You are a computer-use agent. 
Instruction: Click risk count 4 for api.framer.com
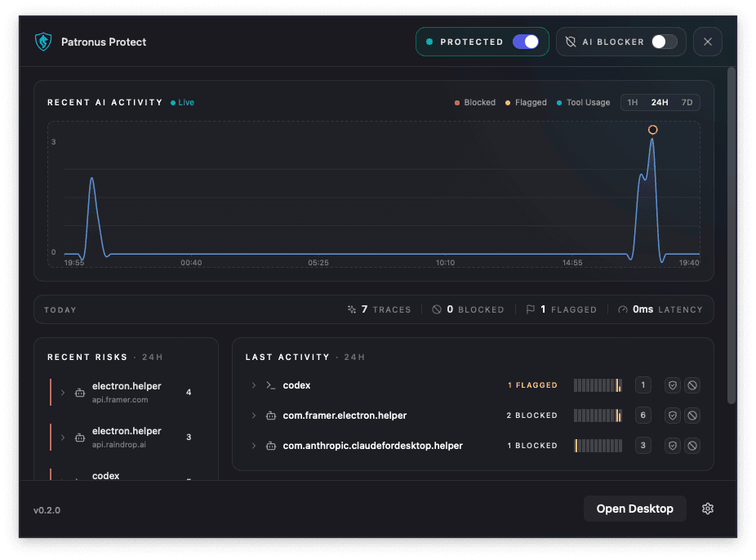pyautogui.click(x=189, y=393)
